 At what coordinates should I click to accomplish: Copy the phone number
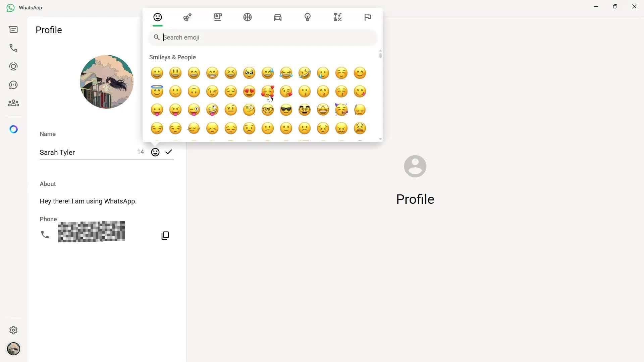pos(165,235)
